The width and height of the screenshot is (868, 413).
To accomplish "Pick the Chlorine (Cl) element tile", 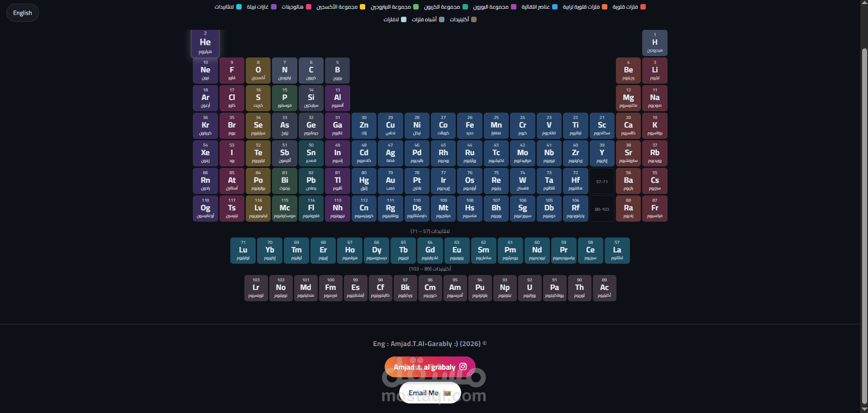I will tap(232, 98).
